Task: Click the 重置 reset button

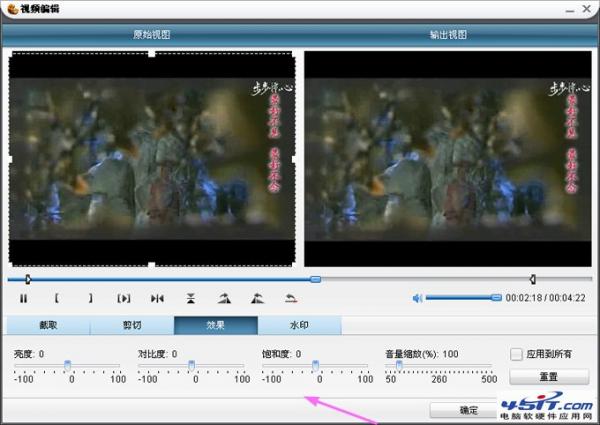Action: pos(549,377)
